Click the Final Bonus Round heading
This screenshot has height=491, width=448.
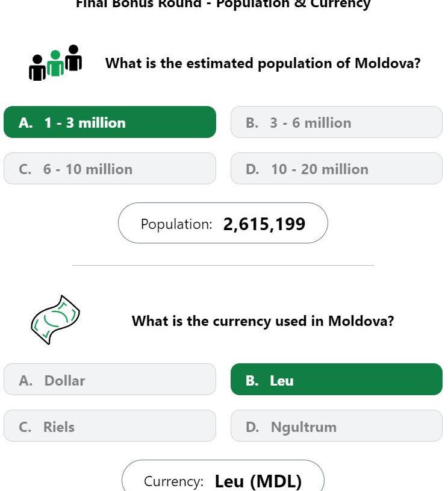coord(223,4)
